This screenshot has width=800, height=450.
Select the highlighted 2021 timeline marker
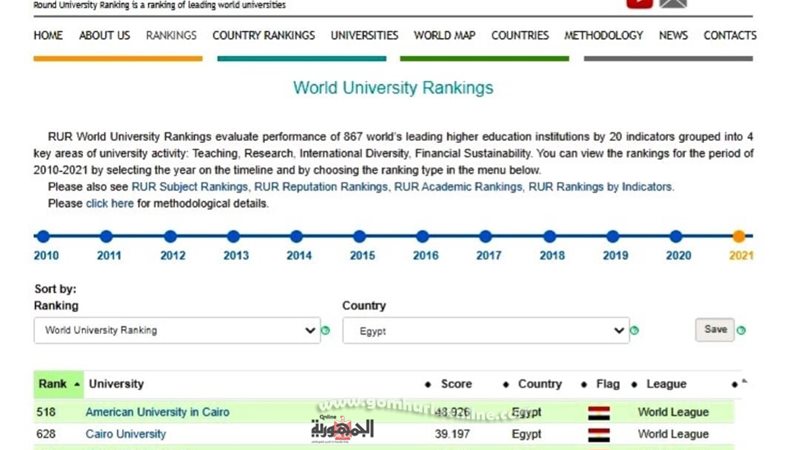[739, 236]
